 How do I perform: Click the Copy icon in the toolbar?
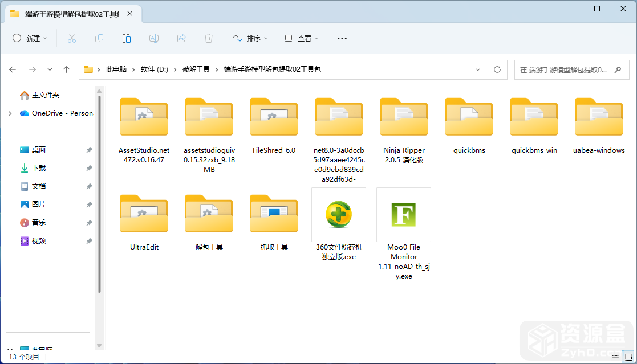(99, 38)
